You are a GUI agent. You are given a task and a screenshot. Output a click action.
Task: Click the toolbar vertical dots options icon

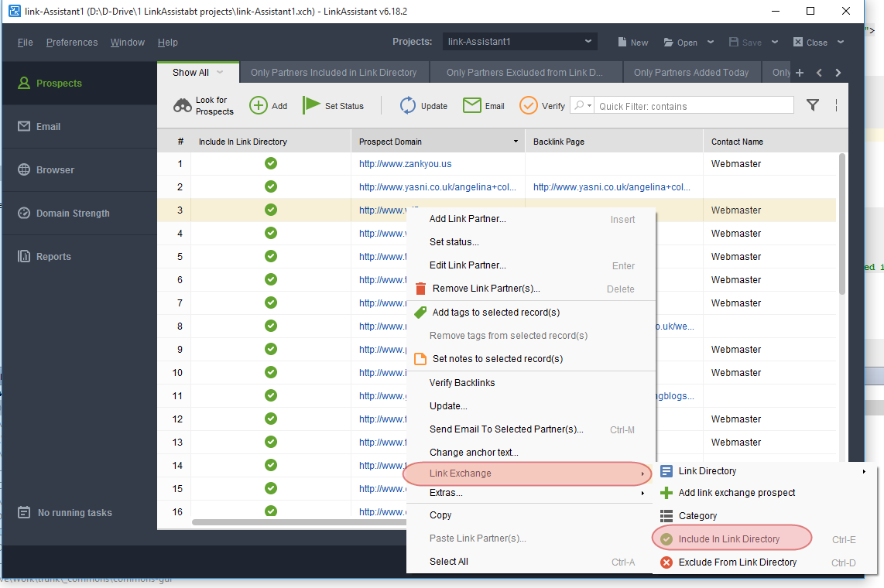(836, 105)
